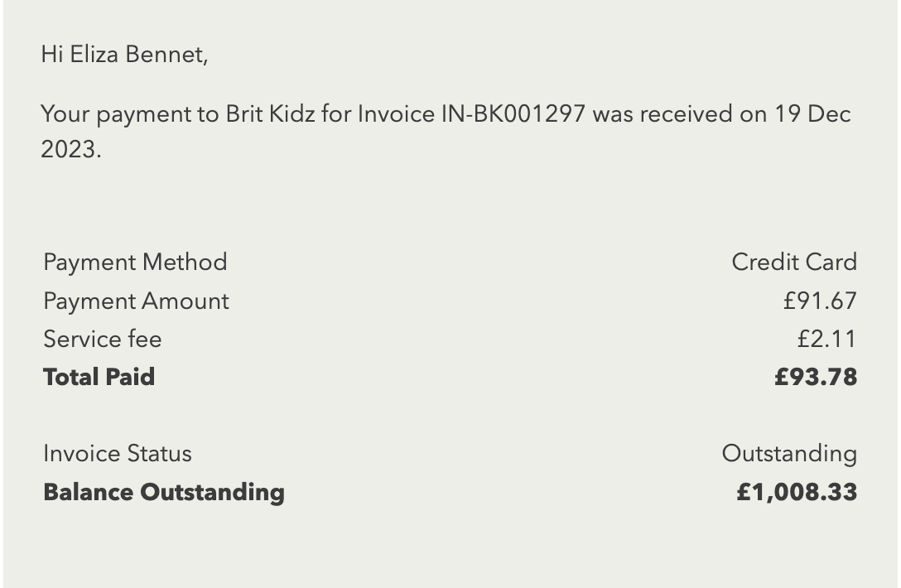This screenshot has width=901, height=588.
Task: Select the £1,008.33 balance amount
Action: tap(797, 493)
